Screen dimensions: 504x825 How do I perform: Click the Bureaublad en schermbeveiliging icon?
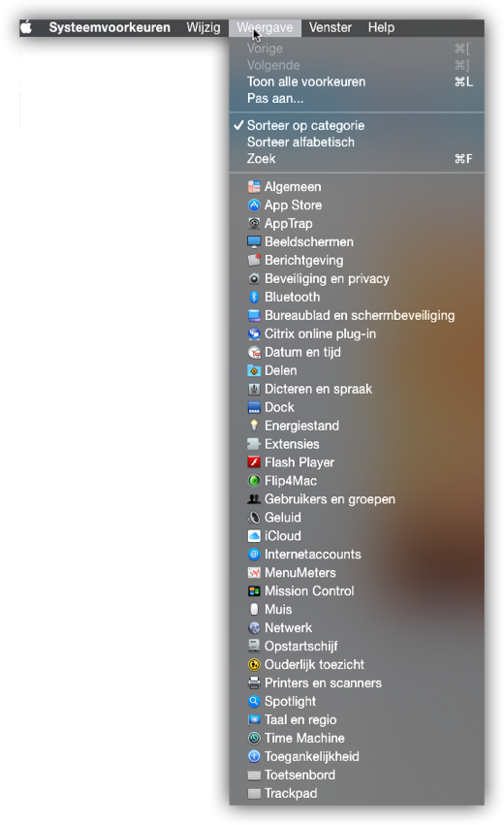[254, 315]
